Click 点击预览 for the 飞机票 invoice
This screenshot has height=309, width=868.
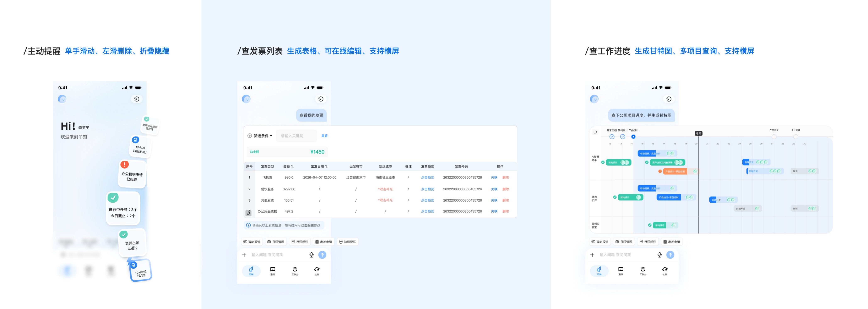pyautogui.click(x=427, y=177)
